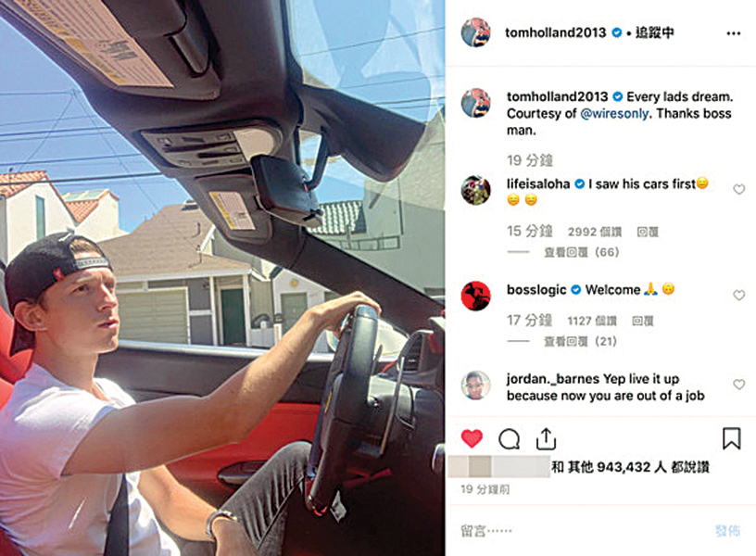Image resolution: width=756 pixels, height=556 pixels.
Task: Reply to the bosslogic comment
Action: pos(643,322)
